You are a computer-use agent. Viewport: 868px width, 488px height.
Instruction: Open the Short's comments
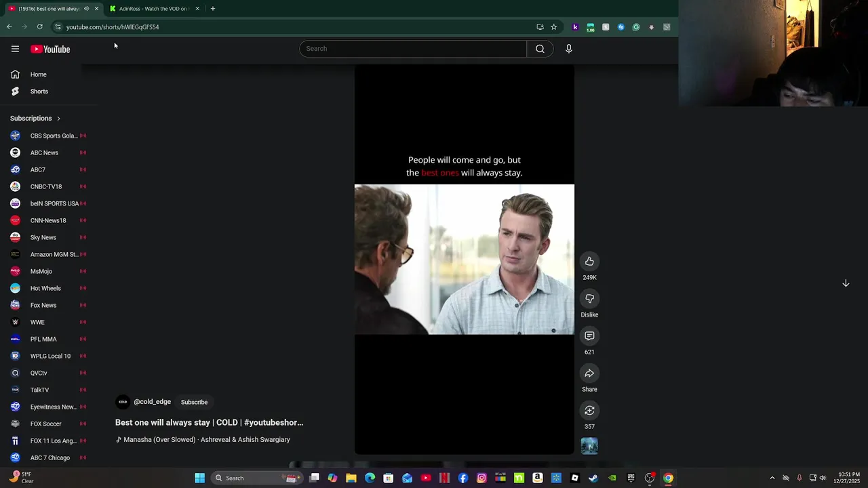click(x=589, y=336)
